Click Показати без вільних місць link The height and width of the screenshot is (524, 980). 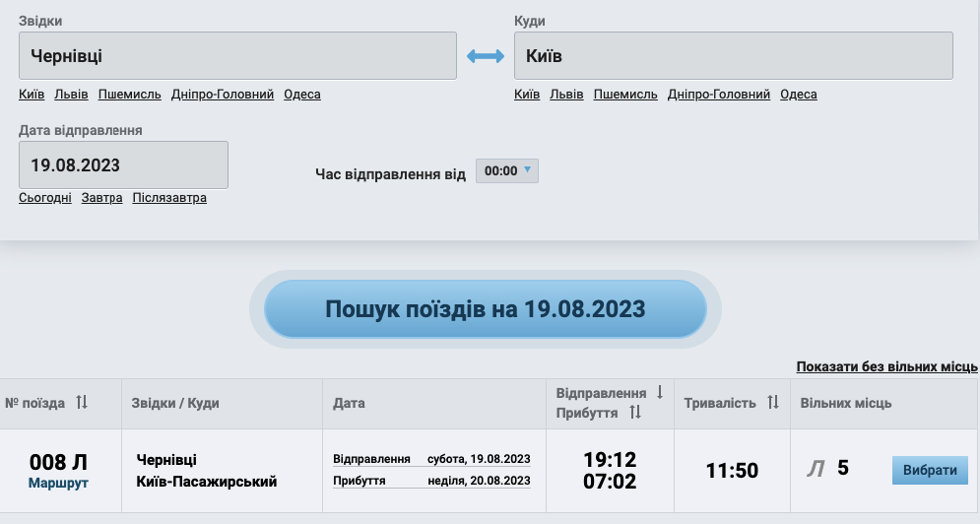[886, 366]
